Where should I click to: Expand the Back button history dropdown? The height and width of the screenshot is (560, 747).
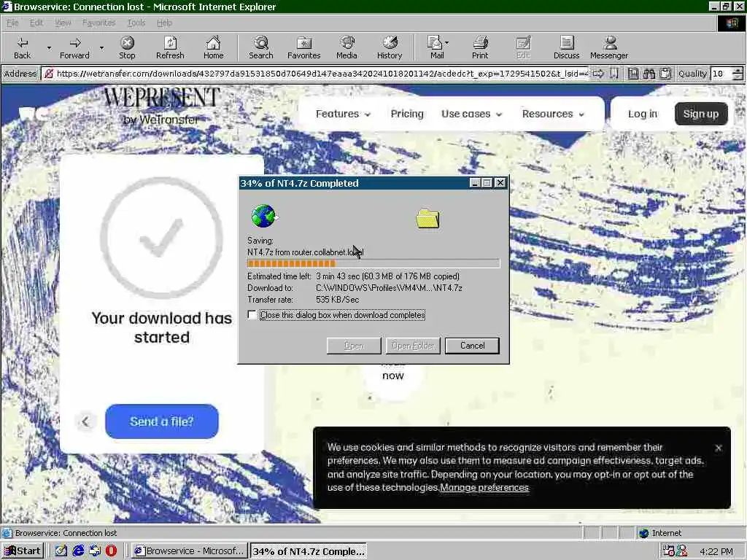point(49,47)
